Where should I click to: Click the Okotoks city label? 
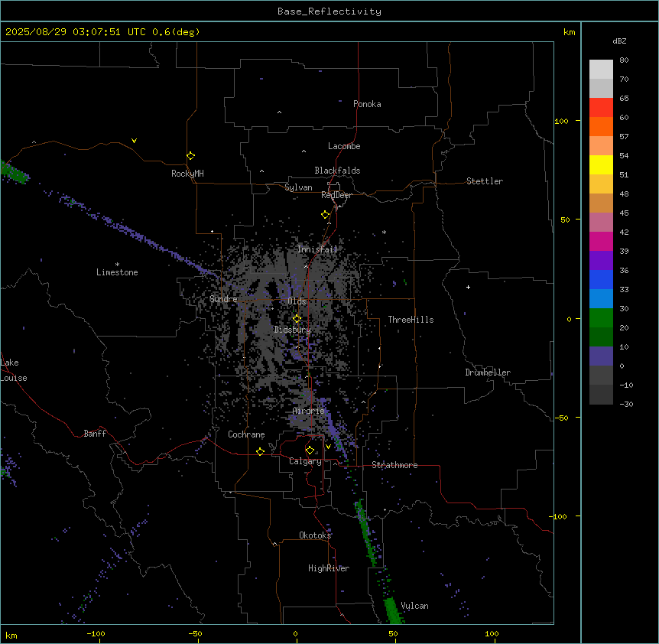(x=315, y=535)
